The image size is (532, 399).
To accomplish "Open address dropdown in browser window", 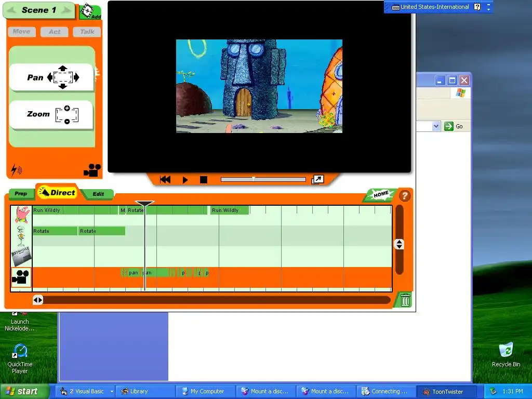I will pyautogui.click(x=436, y=126).
